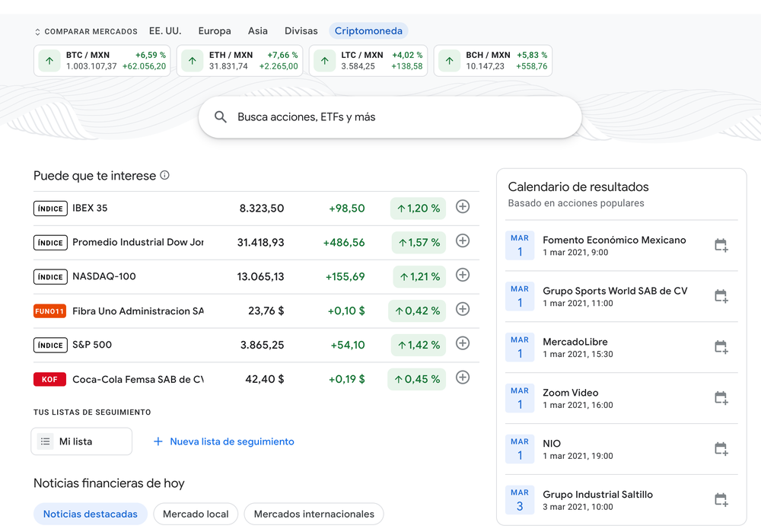Open the Asia markets tab
The height and width of the screenshot is (532, 761).
pos(258,30)
